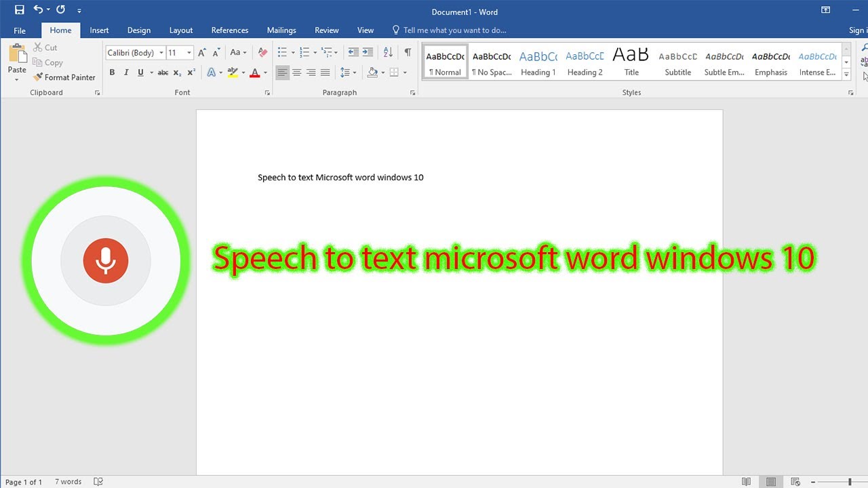Paste clipboard contents with the Paste icon
Image resolution: width=868 pixels, height=488 pixels.
coord(17,55)
